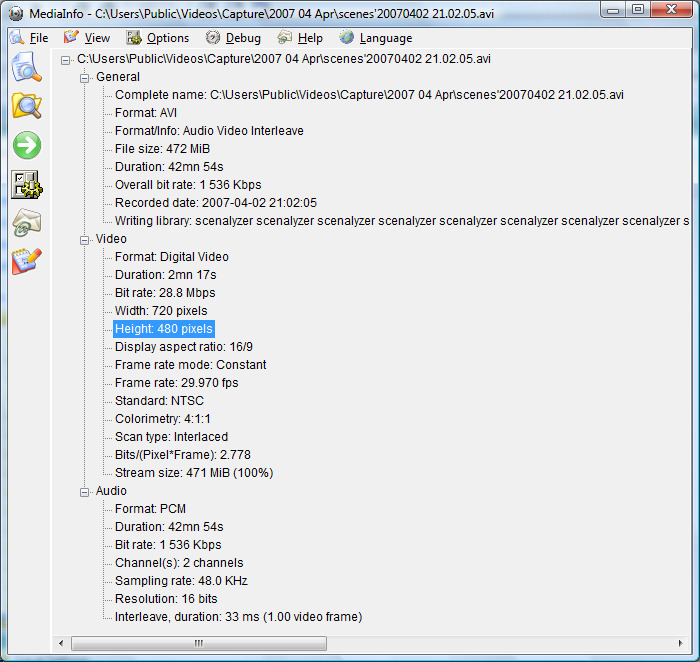The image size is (700, 662).
Task: Select the Video tree node label
Action: click(x=111, y=239)
